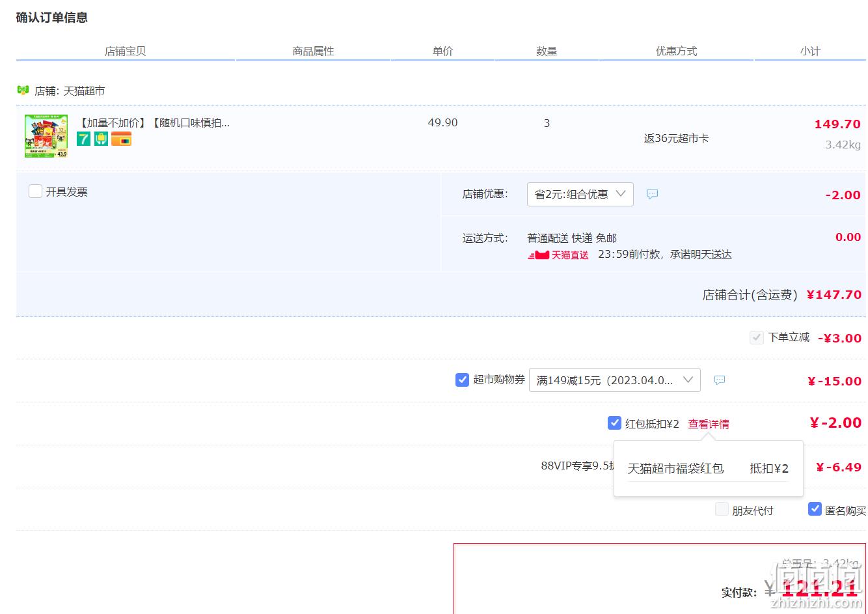
Task: Click the 店铺优惠: label
Action: tap(485, 194)
